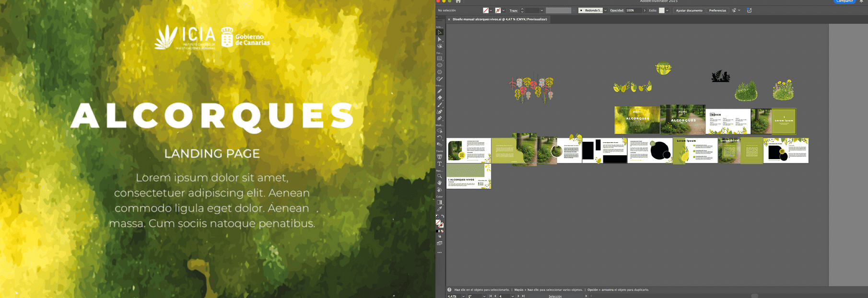Click the stroke color swatch in control bar
This screenshot has height=298, width=868.
498,11
